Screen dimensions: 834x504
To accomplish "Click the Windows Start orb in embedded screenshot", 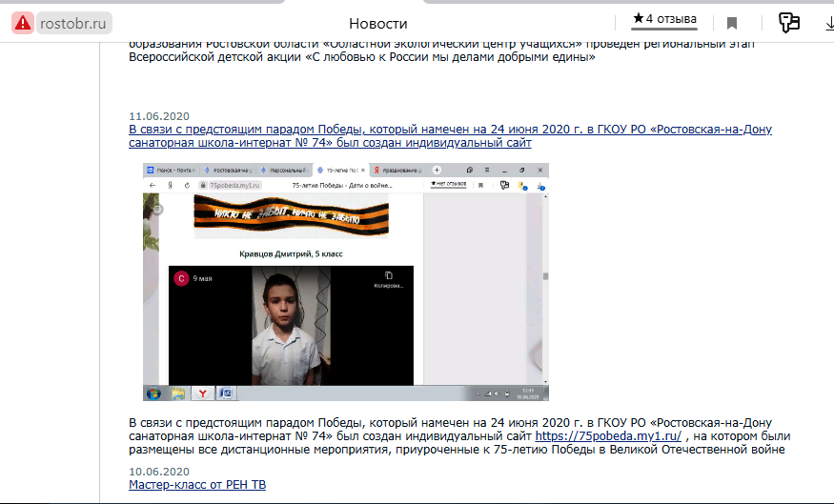I will [x=153, y=392].
